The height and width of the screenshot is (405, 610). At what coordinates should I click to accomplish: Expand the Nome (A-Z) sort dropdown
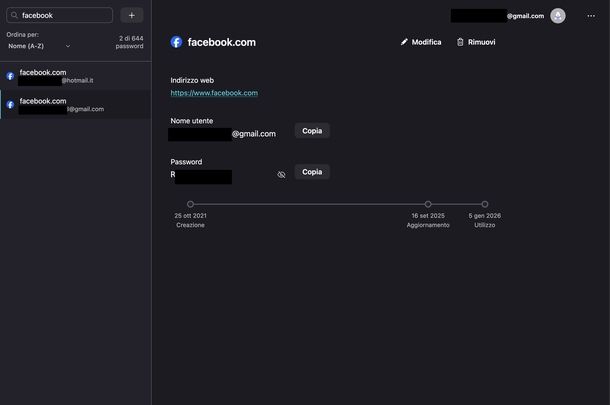click(39, 46)
